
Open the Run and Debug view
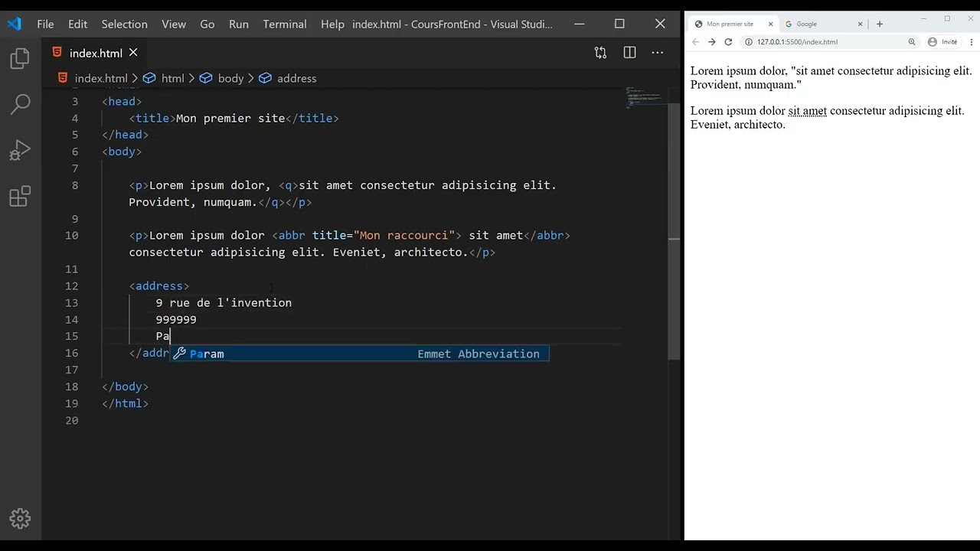(x=21, y=150)
